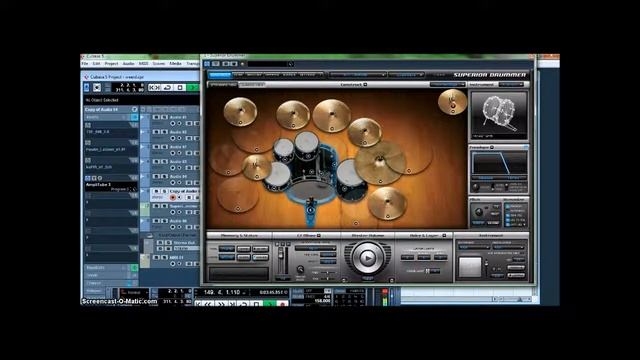Hit the snare drum in front of the toms
This screenshot has width=640, height=360.
click(x=278, y=176)
